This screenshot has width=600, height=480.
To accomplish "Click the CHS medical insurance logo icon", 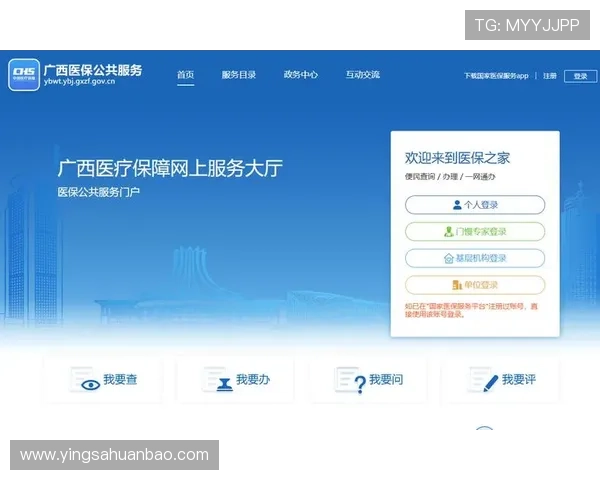I will click(x=24, y=75).
